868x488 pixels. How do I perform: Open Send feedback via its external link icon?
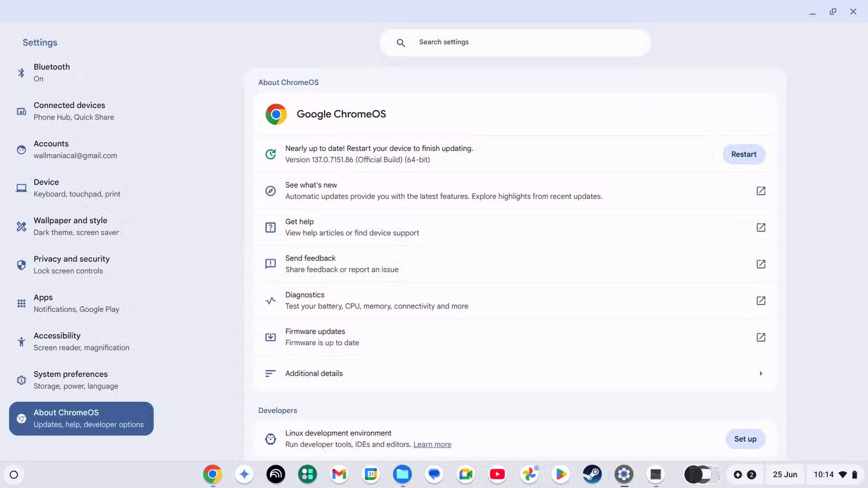coord(761,264)
